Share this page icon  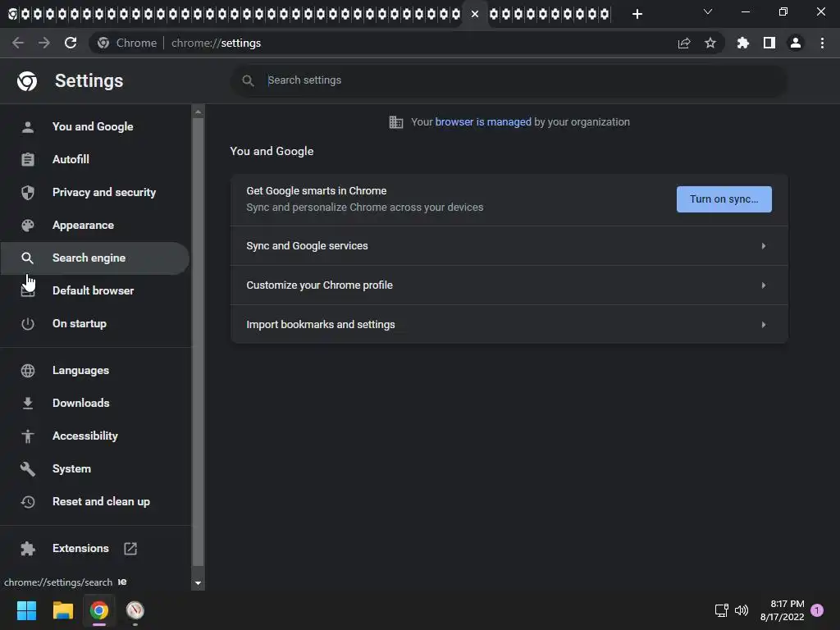click(x=684, y=43)
